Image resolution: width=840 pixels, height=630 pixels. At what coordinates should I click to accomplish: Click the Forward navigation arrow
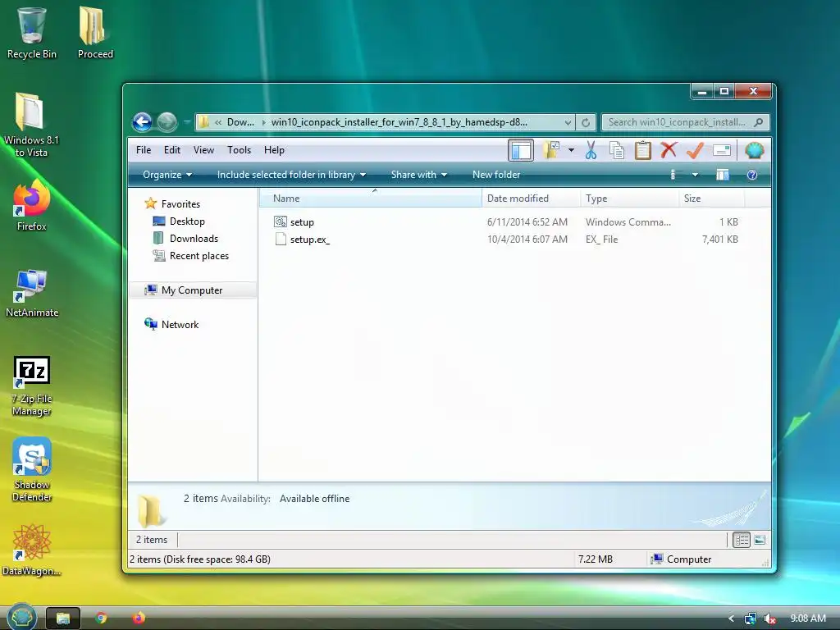pyautogui.click(x=167, y=122)
